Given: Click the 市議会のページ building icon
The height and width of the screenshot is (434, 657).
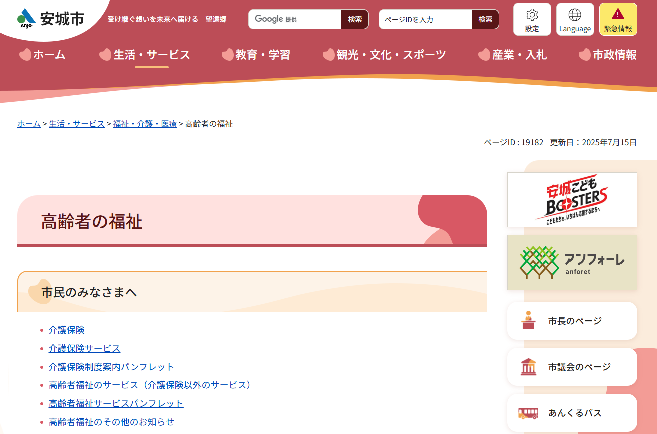Looking at the screenshot, I should coord(528,367).
